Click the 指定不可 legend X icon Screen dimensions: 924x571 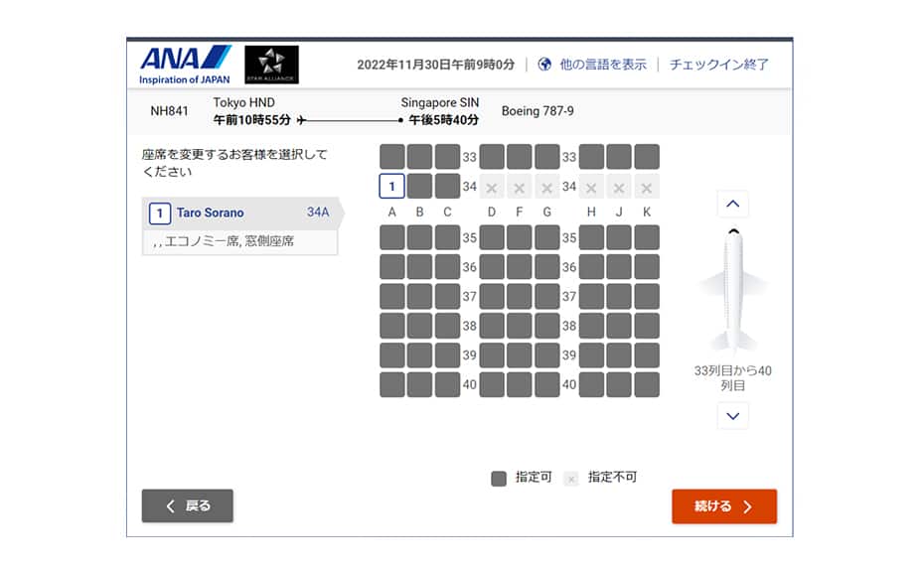pos(571,479)
